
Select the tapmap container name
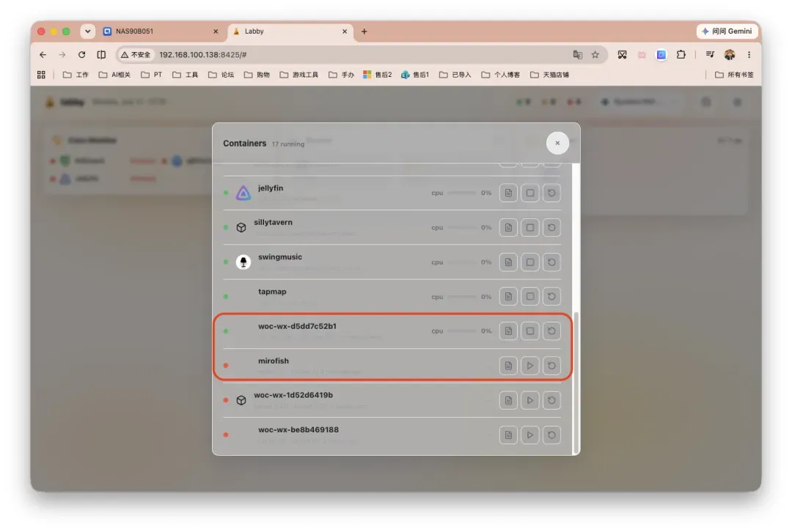pyautogui.click(x=272, y=291)
